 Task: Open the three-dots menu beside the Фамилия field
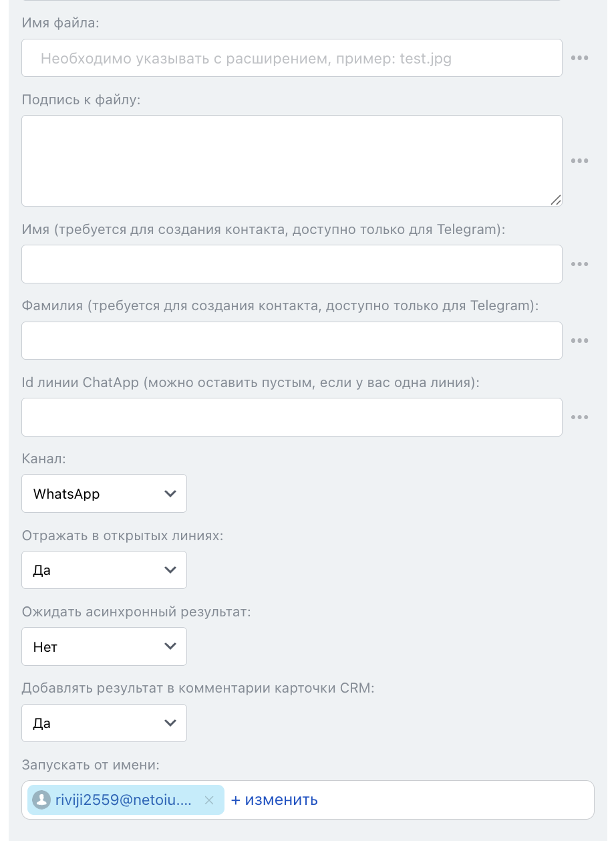click(x=579, y=341)
